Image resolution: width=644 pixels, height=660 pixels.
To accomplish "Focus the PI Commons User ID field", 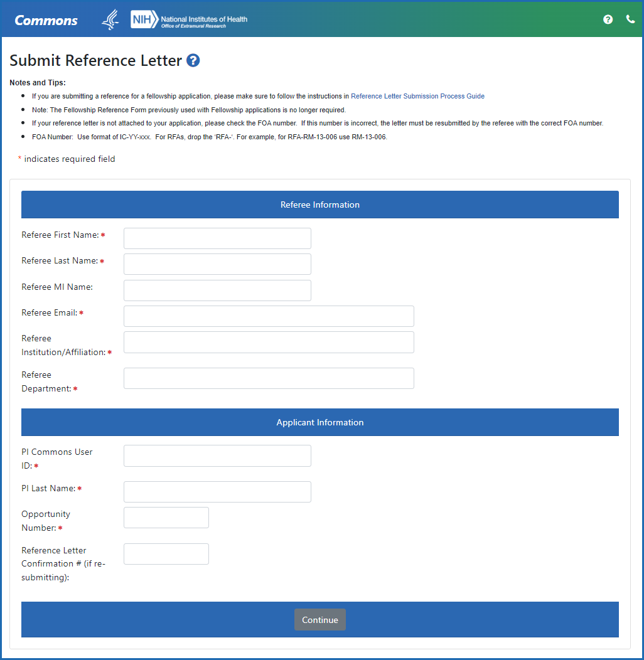I will click(217, 456).
